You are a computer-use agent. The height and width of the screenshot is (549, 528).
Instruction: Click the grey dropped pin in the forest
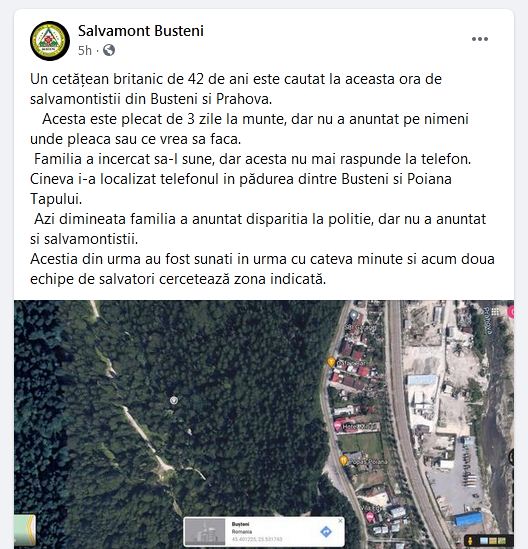pos(174,400)
